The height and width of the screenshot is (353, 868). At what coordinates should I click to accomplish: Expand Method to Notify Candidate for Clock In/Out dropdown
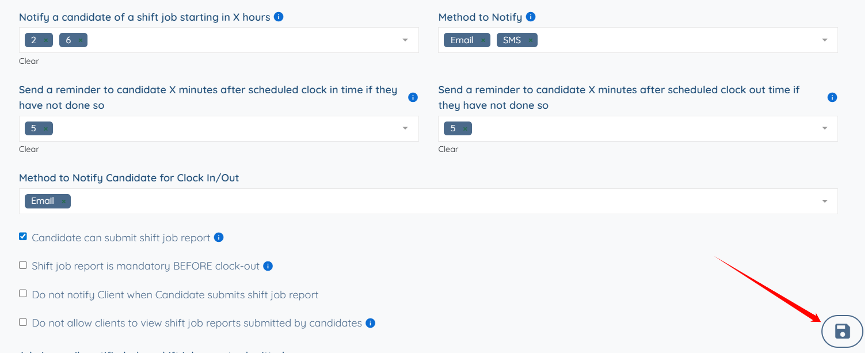coord(825,201)
